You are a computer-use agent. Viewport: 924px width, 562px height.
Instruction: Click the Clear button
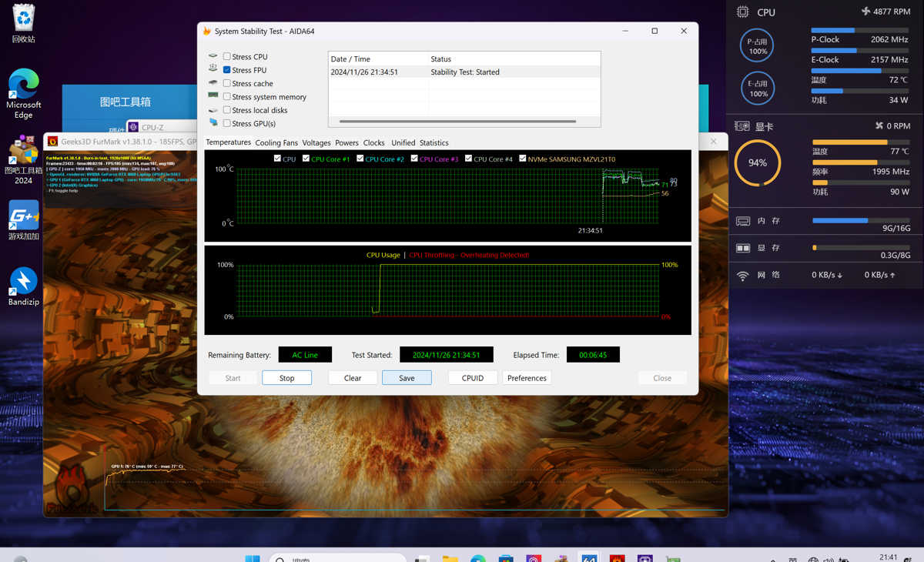pos(353,378)
